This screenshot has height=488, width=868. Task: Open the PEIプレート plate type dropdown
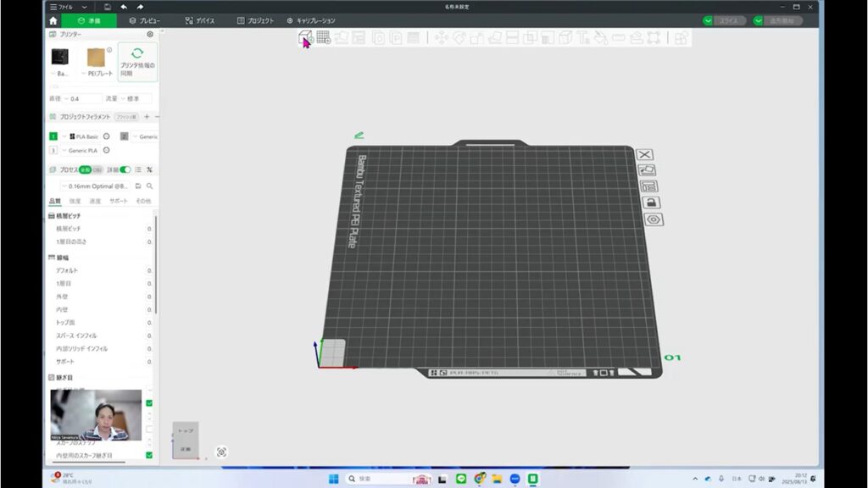97,61
